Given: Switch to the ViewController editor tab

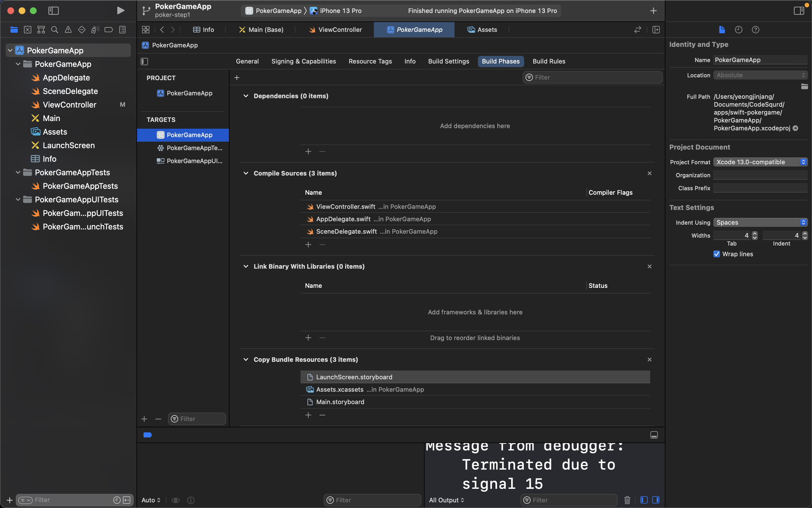Looking at the screenshot, I should pos(335,30).
